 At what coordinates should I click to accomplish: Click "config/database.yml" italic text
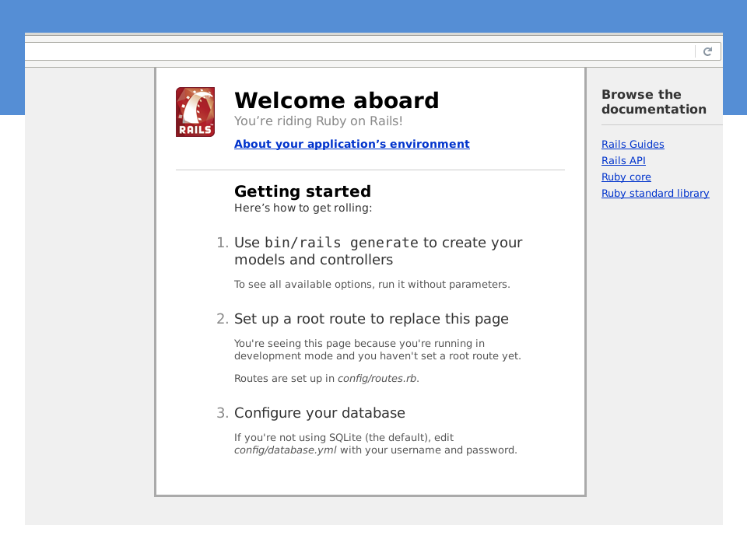pos(286,450)
